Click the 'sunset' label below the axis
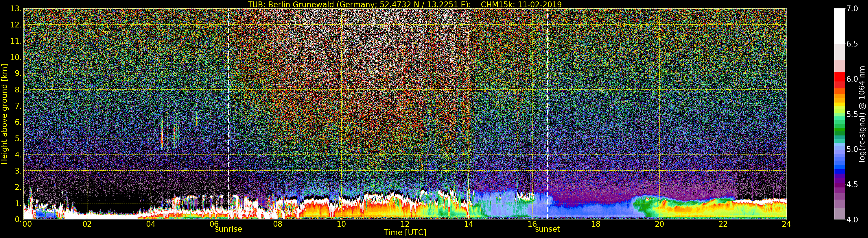 pyautogui.click(x=548, y=229)
